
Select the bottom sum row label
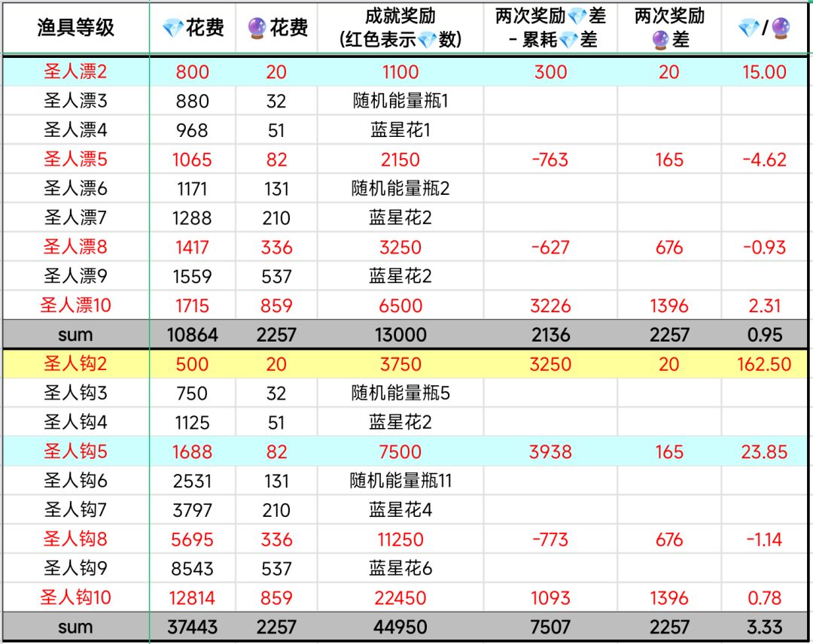[76, 627]
